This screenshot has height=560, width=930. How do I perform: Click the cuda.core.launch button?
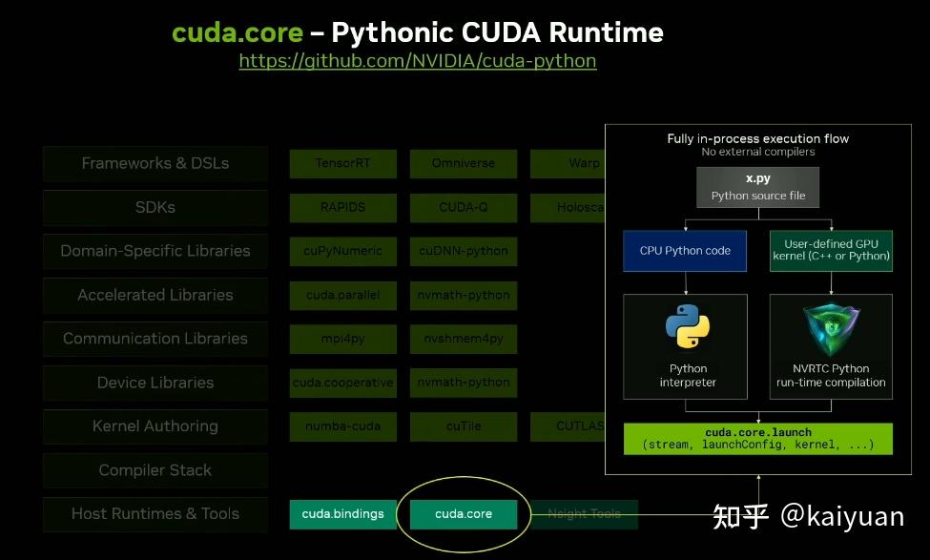[x=758, y=438]
